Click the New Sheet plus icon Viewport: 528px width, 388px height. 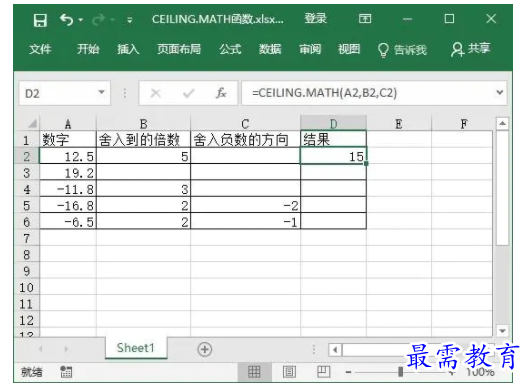pyautogui.click(x=204, y=349)
